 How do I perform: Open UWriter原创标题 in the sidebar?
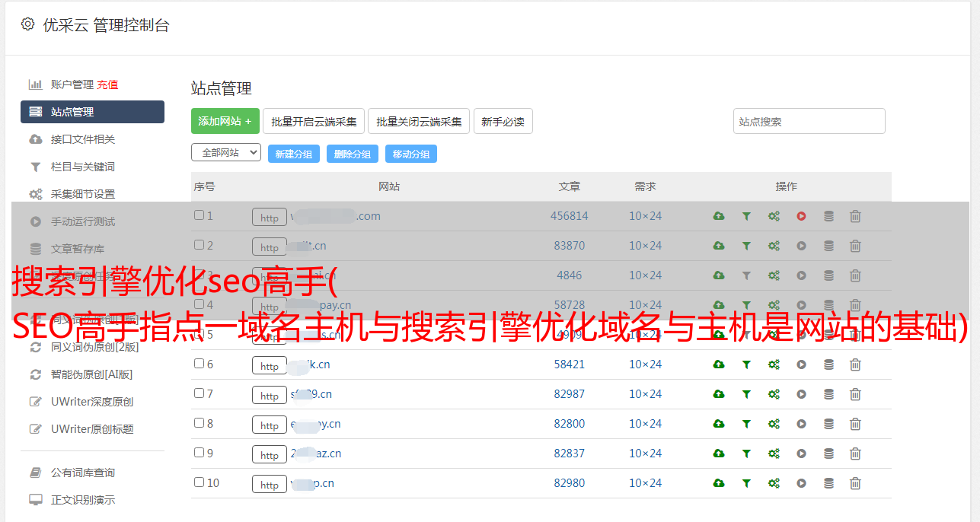(x=92, y=429)
